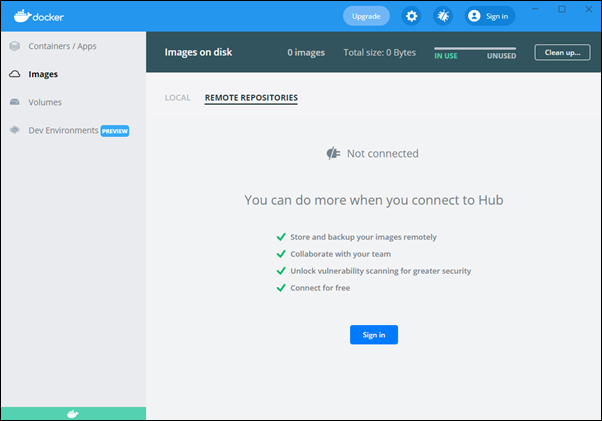Viewport: 602px width, 421px height.
Task: Click the Volumes disk icon in sidebar
Action: [15, 102]
